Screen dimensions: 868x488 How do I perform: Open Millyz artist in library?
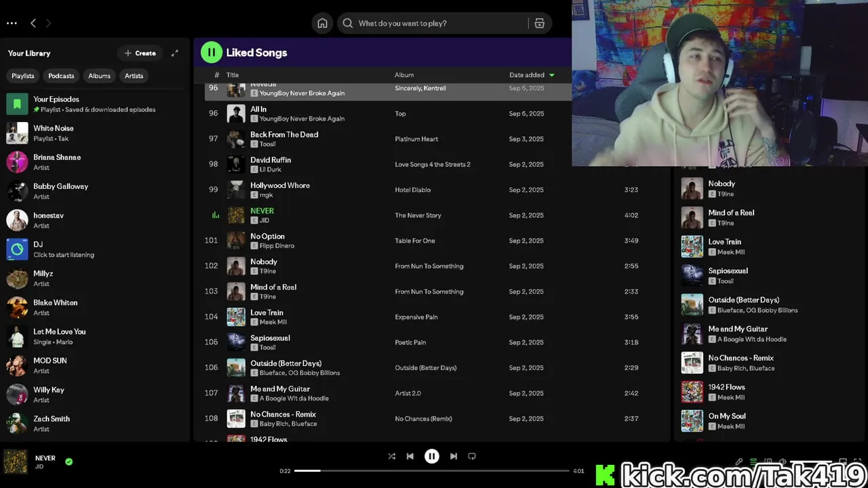(95, 279)
